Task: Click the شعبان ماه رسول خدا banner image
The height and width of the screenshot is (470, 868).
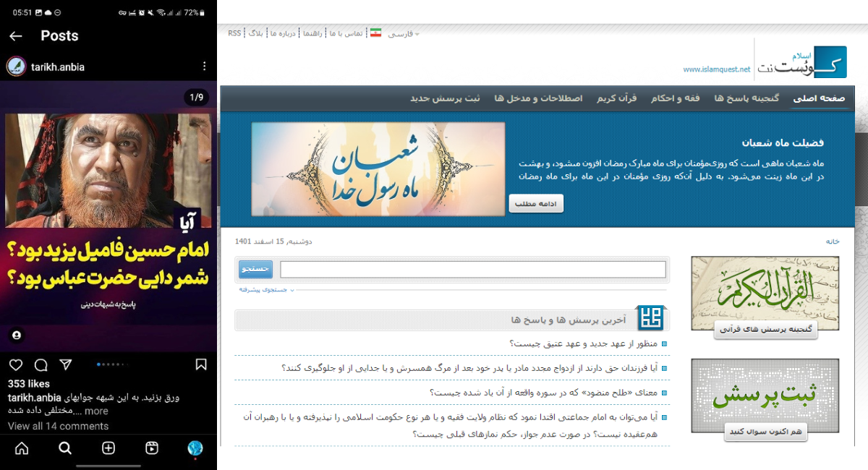Action: (x=378, y=169)
